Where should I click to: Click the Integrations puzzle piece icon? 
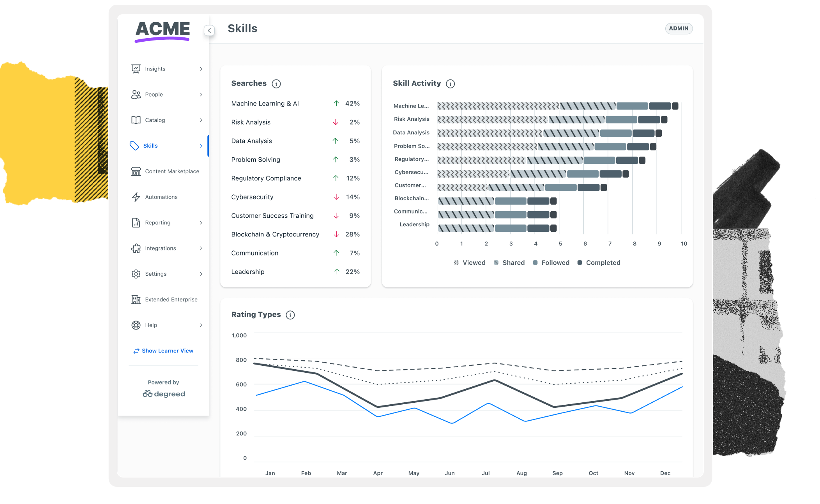click(136, 248)
